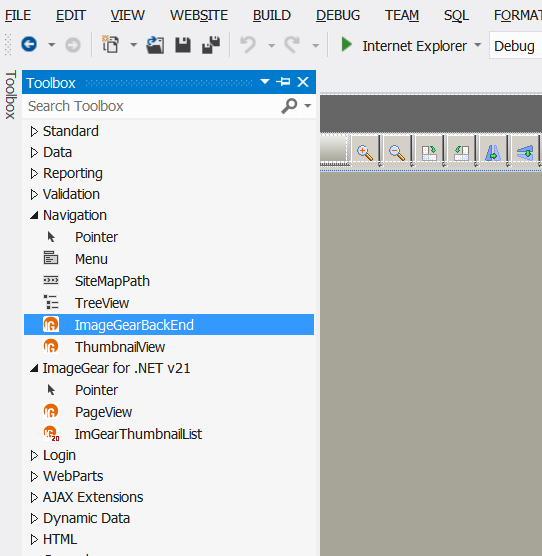Expand the Validation toolbox group
542x556 pixels.
click(34, 194)
